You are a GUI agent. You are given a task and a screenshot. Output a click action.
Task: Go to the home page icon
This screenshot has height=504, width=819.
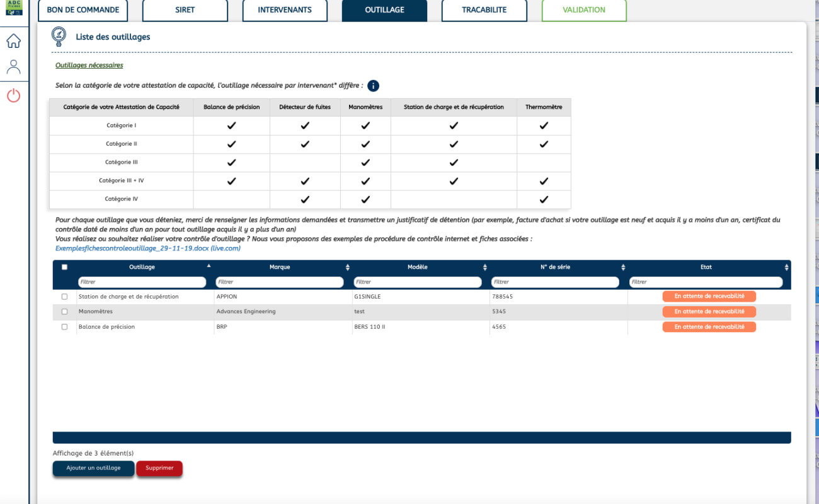point(13,41)
